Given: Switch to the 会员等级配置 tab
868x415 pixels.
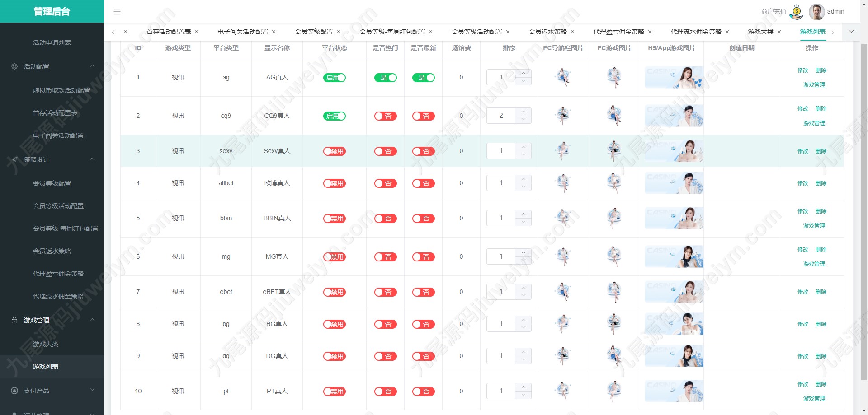Looking at the screenshot, I should 314,32.
